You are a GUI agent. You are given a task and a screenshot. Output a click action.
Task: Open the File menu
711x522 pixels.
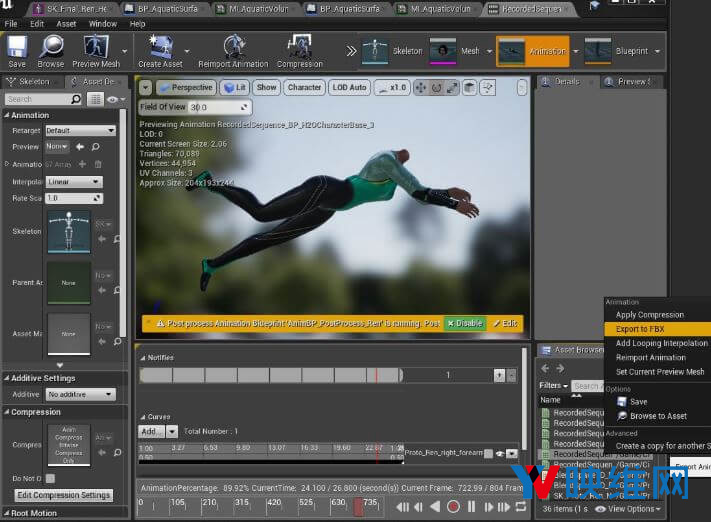[x=11, y=24]
